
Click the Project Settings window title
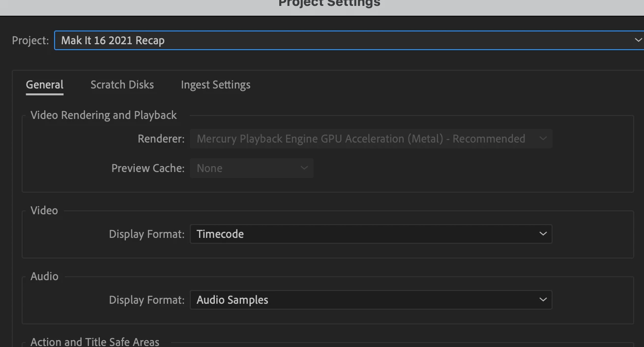[x=329, y=3]
